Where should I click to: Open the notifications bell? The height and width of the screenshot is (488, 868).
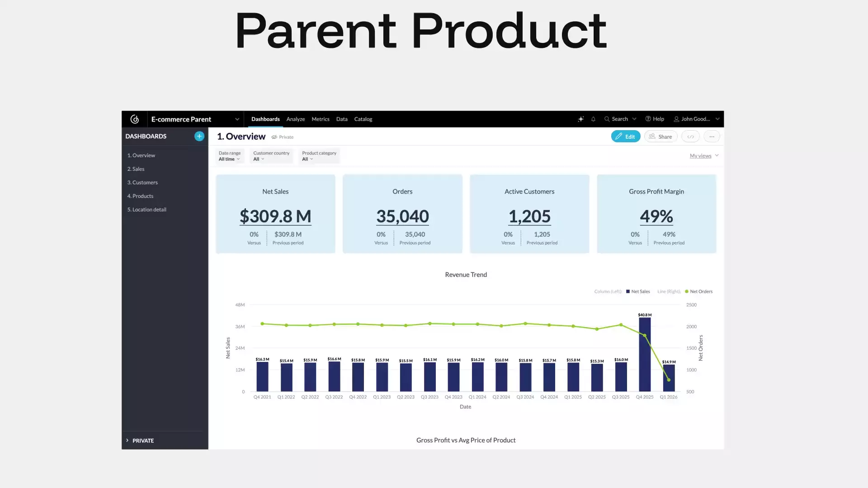pos(593,119)
